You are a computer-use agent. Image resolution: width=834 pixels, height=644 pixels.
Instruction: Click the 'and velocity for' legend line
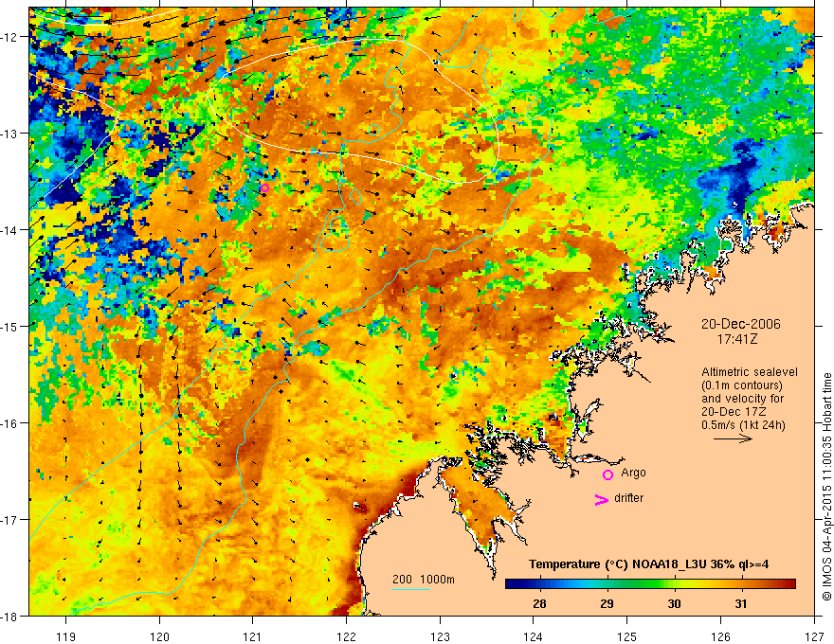pyautogui.click(x=742, y=399)
